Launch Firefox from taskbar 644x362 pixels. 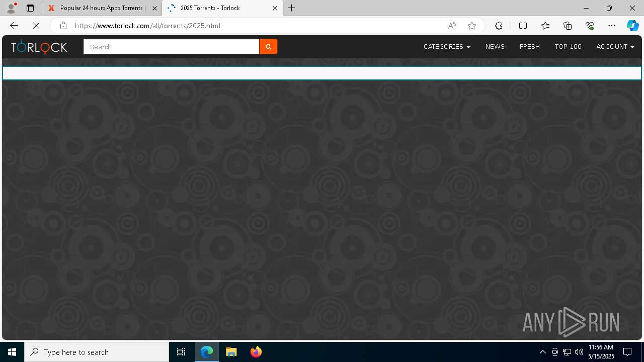click(256, 352)
